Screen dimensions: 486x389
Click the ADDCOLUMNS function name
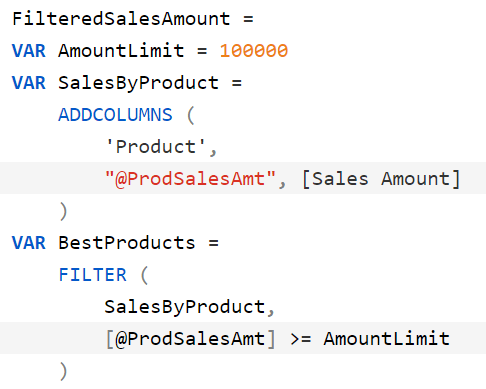[115, 115]
